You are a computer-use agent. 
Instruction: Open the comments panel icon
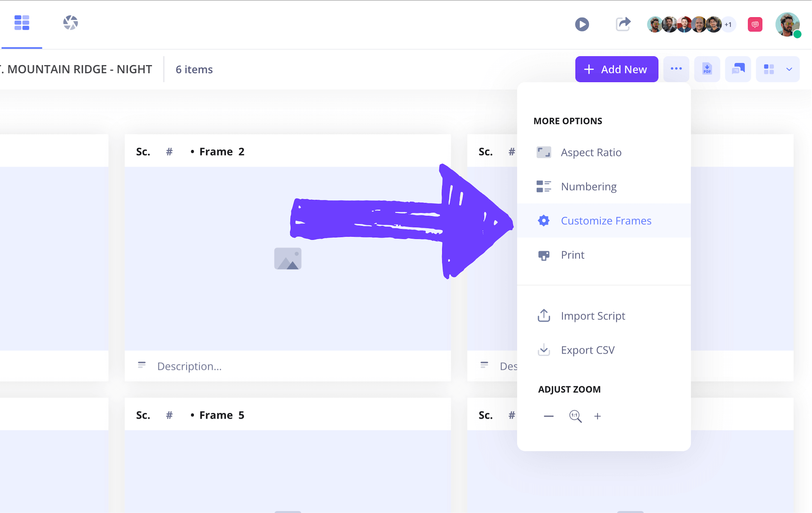point(738,69)
